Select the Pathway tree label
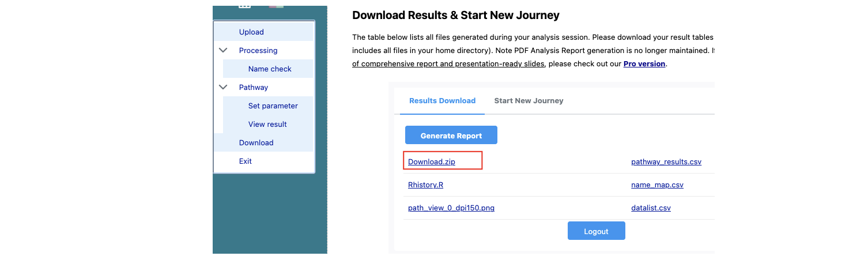The width and height of the screenshot is (868, 271). (254, 87)
